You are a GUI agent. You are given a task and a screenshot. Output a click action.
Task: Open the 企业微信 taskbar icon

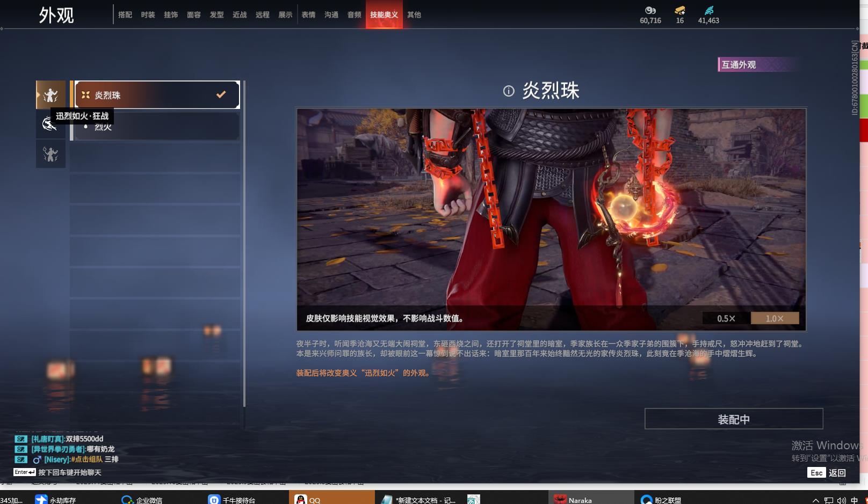pos(142,499)
